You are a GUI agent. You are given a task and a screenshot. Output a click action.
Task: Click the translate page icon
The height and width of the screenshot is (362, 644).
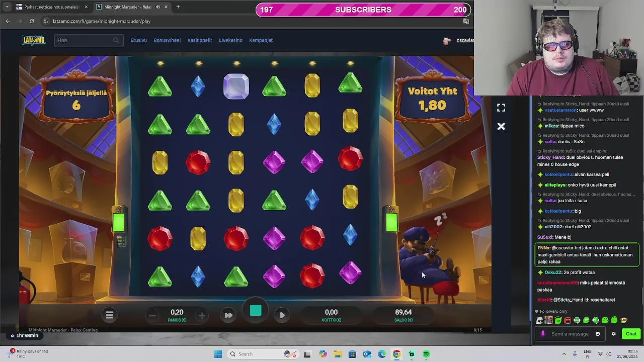[x=466, y=21]
